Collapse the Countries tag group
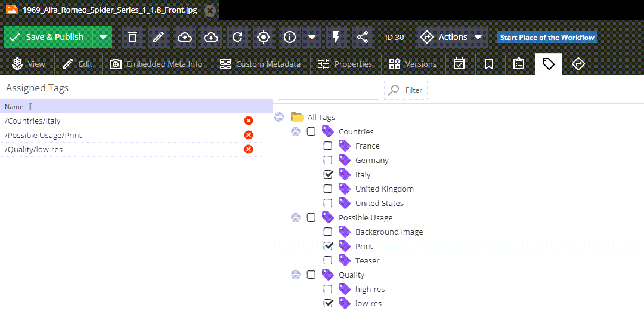 (296, 131)
